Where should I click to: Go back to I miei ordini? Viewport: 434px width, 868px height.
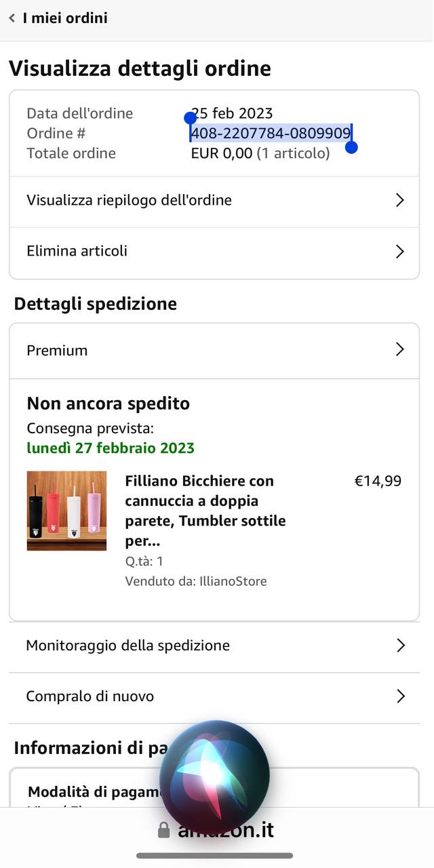click(x=65, y=18)
